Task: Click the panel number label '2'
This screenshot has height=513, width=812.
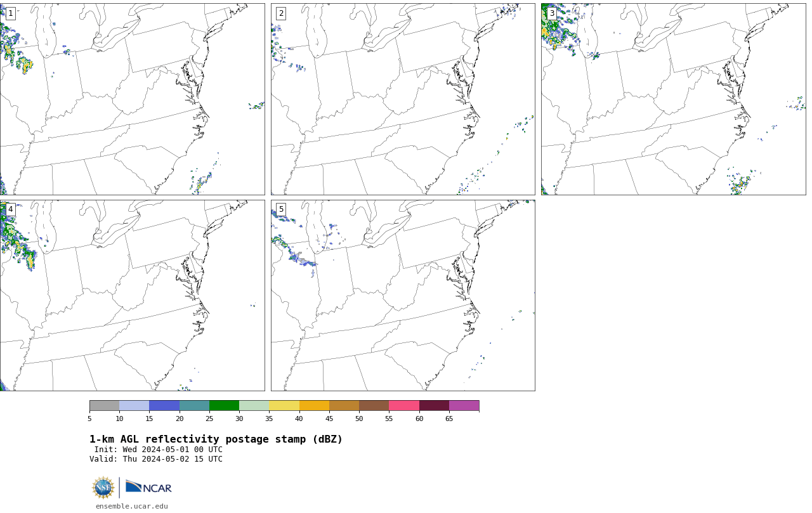Action: pyautogui.click(x=281, y=13)
